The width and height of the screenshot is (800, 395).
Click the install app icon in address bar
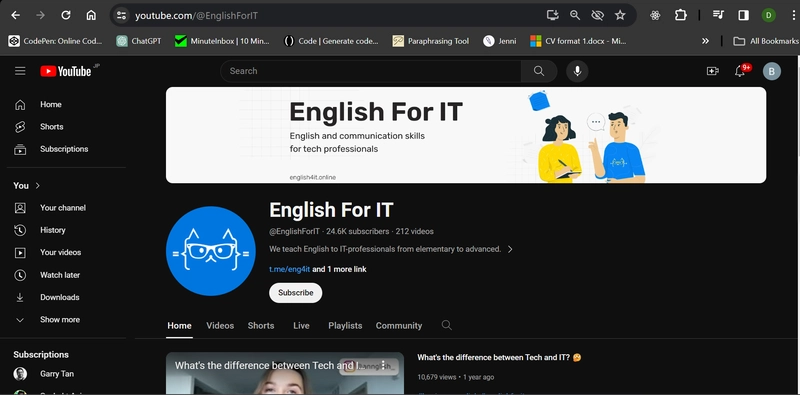click(x=553, y=15)
